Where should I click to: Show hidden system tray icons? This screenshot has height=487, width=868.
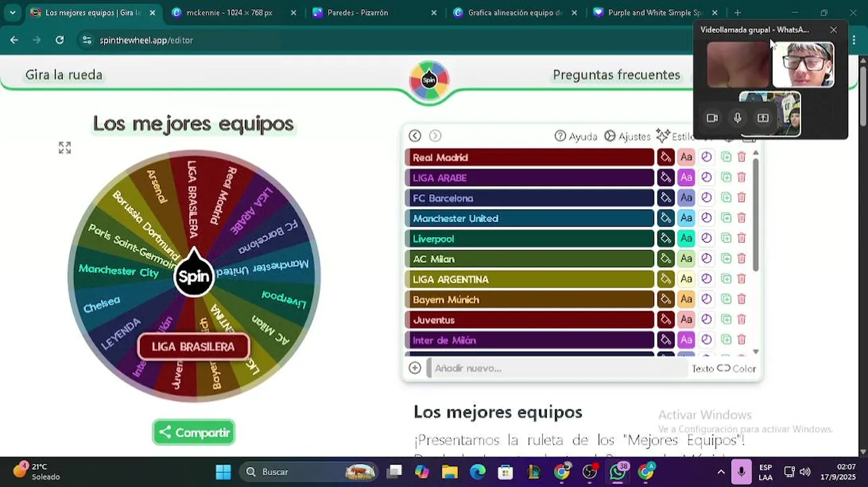coord(721,471)
